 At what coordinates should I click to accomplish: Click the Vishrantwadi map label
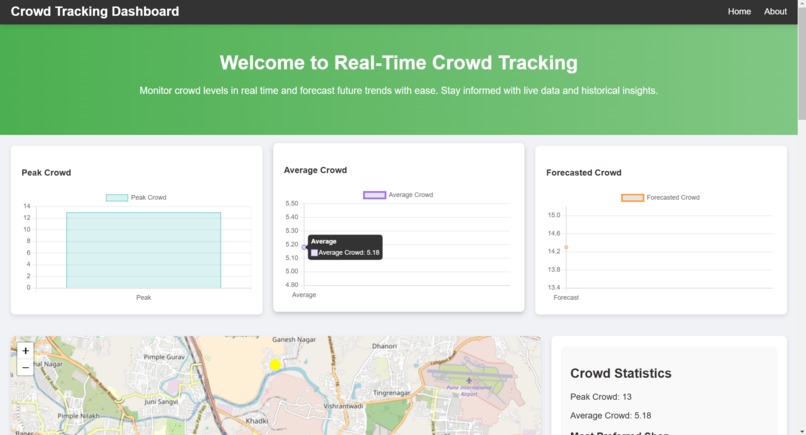pyautogui.click(x=343, y=406)
